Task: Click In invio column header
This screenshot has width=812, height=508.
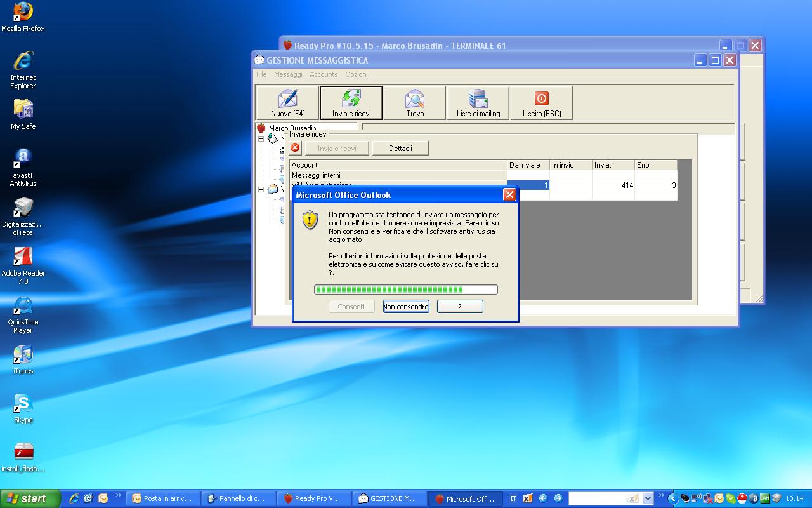Action: 571,165
